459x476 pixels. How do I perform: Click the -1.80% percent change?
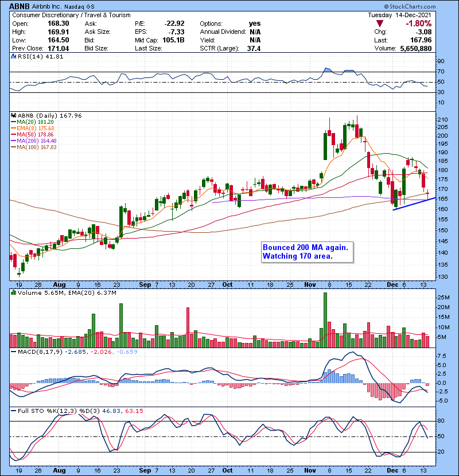[x=419, y=24]
